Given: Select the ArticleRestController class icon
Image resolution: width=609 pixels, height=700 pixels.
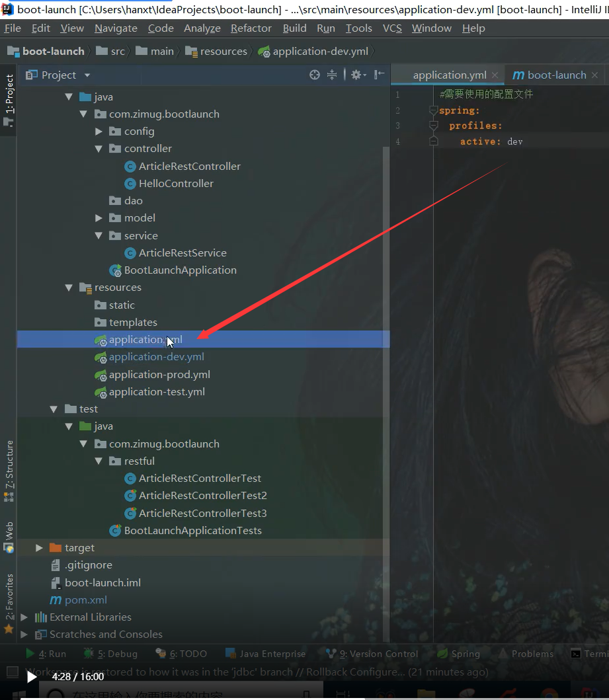Looking at the screenshot, I should [x=130, y=167].
